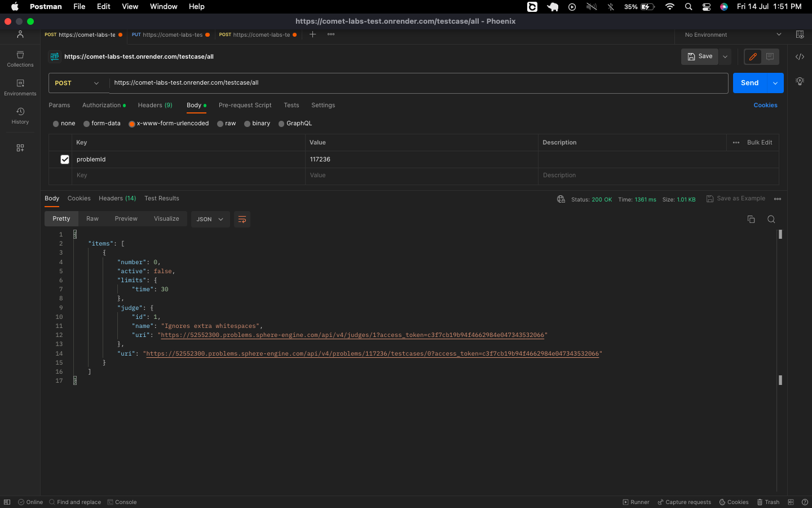
Task: Click the blue Send button
Action: (750, 83)
